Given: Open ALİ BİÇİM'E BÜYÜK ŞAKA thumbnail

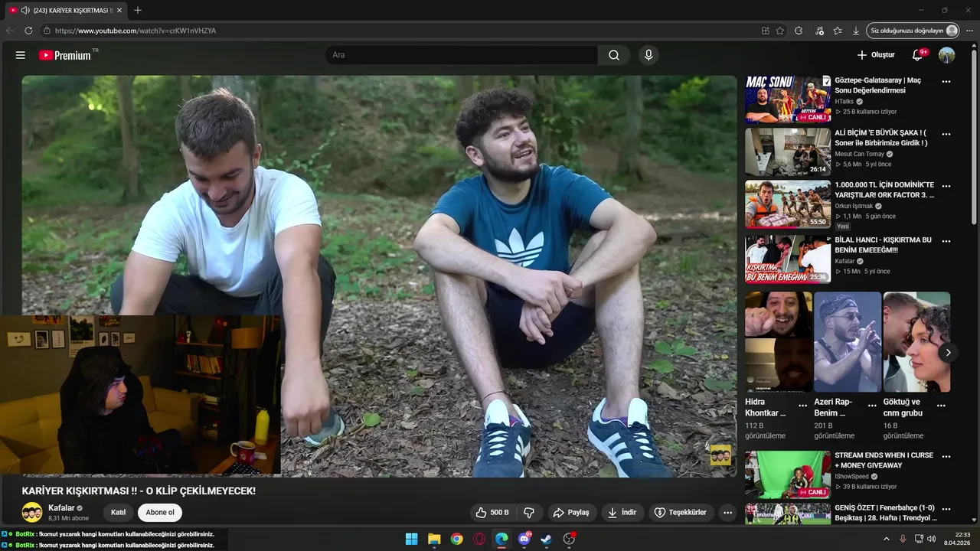Looking at the screenshot, I should pyautogui.click(x=788, y=152).
